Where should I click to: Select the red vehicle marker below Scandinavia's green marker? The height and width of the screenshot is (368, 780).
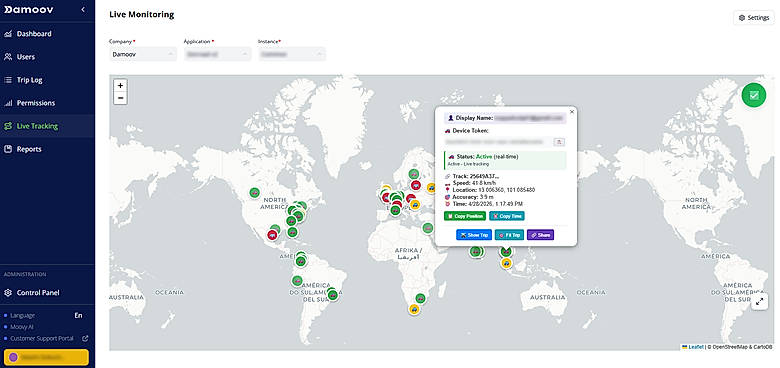pyautogui.click(x=416, y=185)
